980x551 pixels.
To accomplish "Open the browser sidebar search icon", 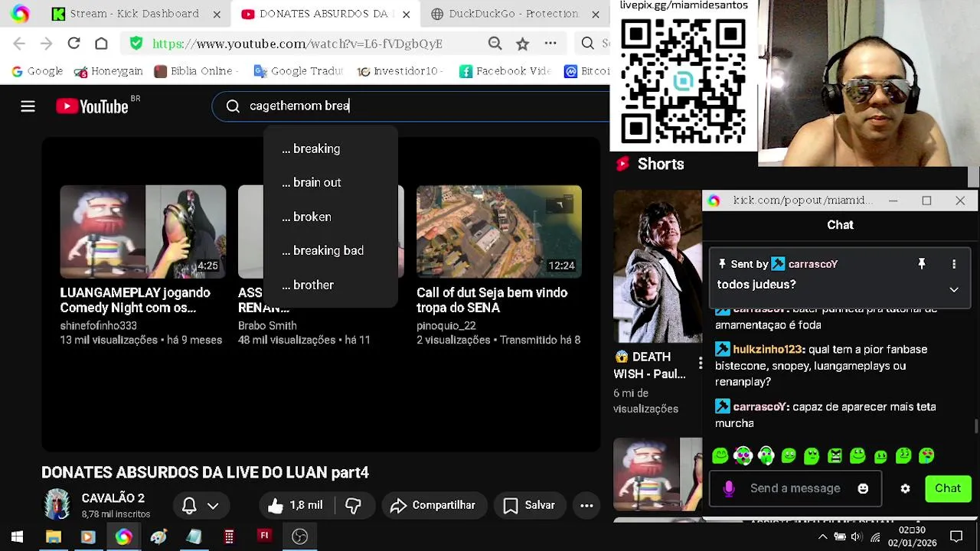I will coord(587,44).
